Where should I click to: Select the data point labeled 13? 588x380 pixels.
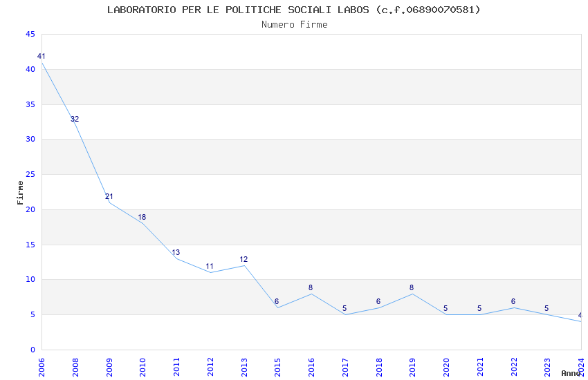[176, 252]
